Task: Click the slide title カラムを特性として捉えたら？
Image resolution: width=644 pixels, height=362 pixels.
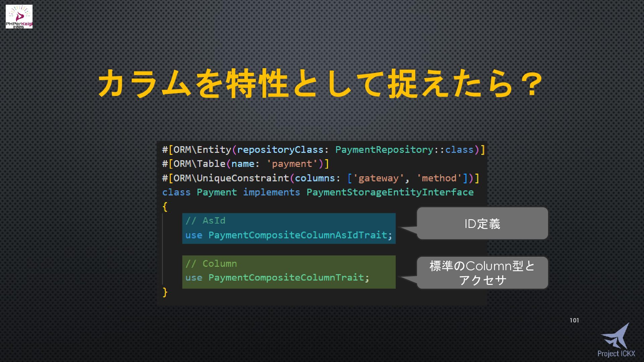Action: coord(320,84)
